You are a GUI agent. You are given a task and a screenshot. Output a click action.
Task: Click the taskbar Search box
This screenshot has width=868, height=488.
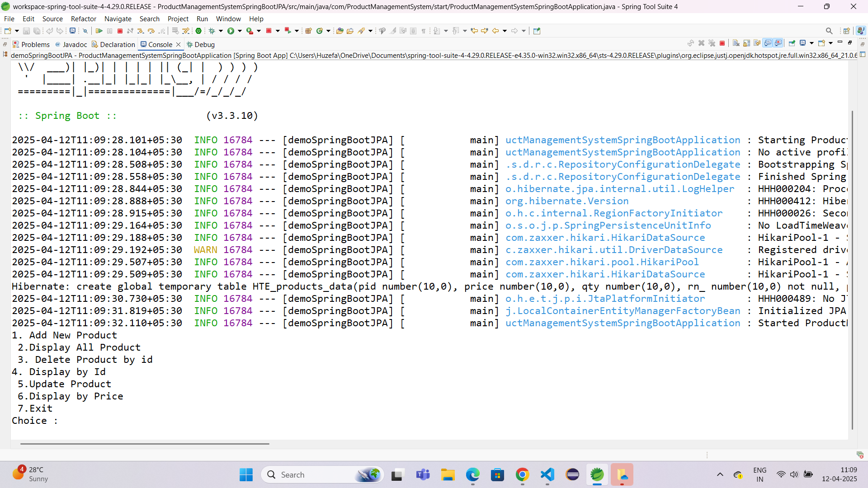(322, 474)
